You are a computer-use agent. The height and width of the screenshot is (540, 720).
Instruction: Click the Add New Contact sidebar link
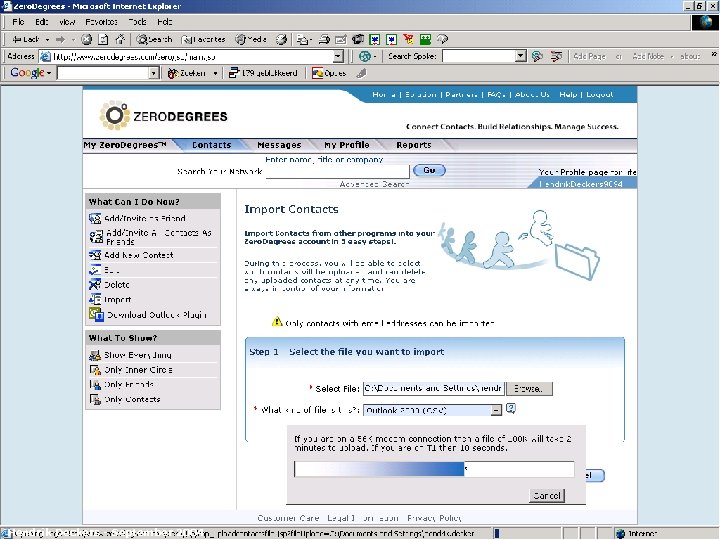coord(139,255)
